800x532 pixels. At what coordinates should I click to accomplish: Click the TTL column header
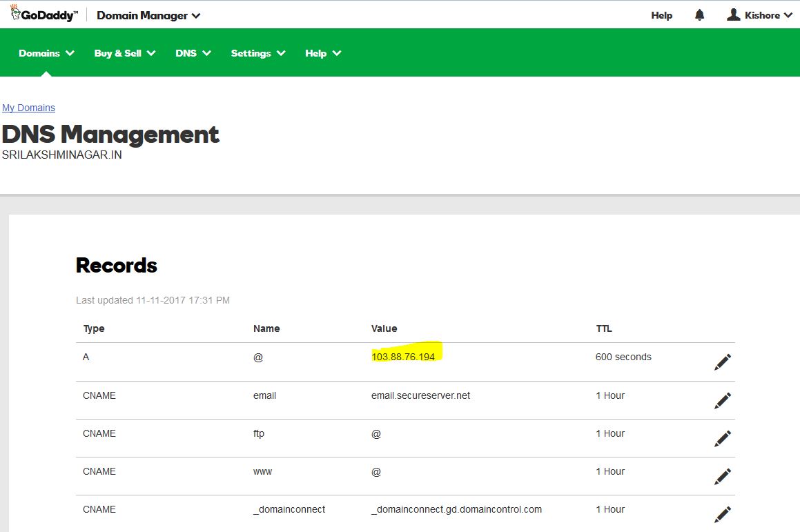(603, 328)
